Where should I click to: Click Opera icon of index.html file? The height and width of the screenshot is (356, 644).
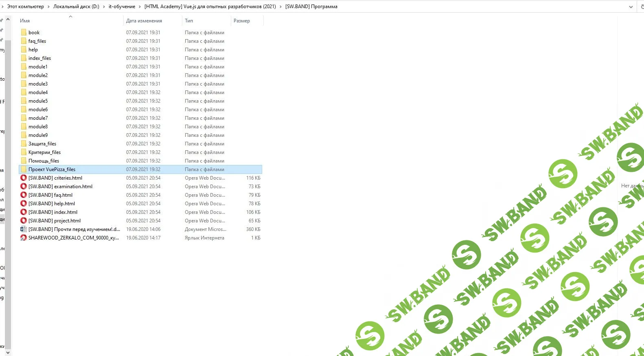[24, 212]
